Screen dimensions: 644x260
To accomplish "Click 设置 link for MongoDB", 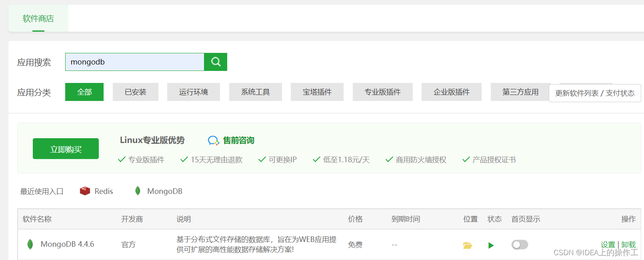I will pyautogui.click(x=608, y=244).
